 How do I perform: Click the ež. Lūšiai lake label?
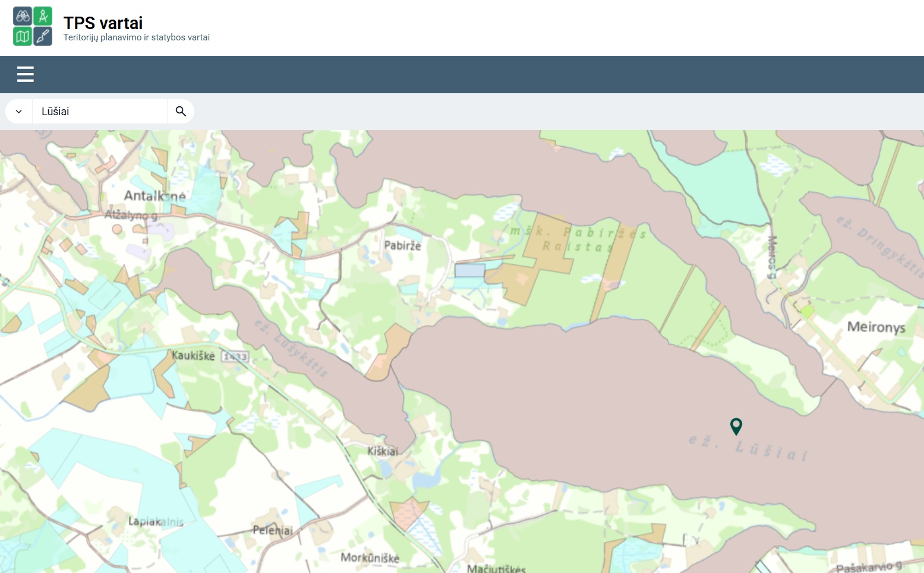(x=748, y=448)
